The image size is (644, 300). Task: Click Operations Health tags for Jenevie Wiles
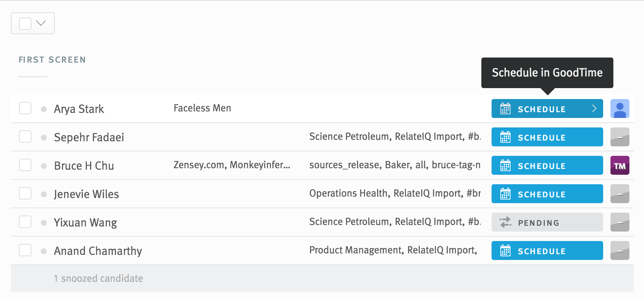(395, 193)
